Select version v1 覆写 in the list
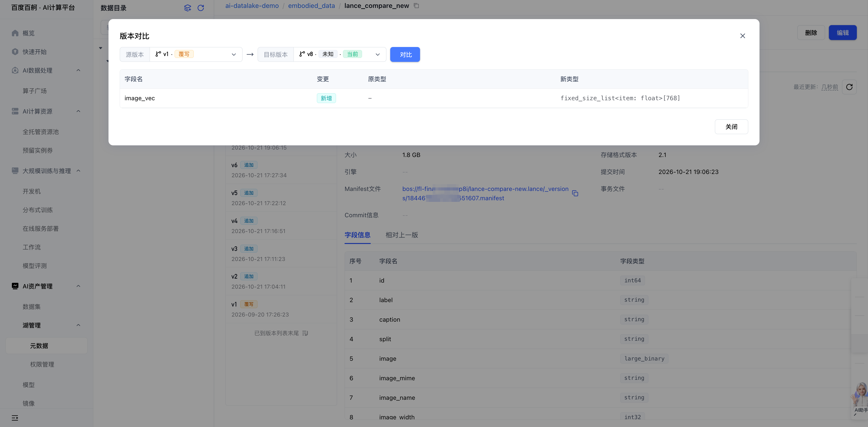The image size is (868, 427). point(281,309)
